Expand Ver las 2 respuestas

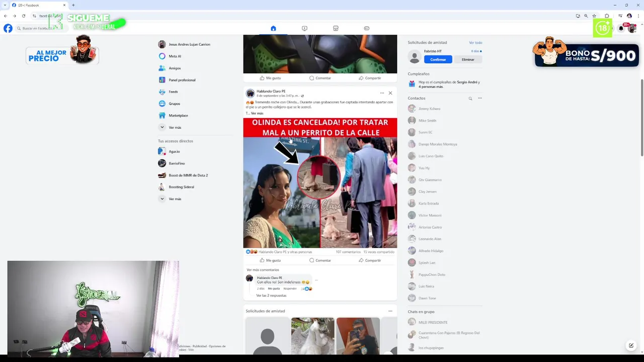(271, 296)
